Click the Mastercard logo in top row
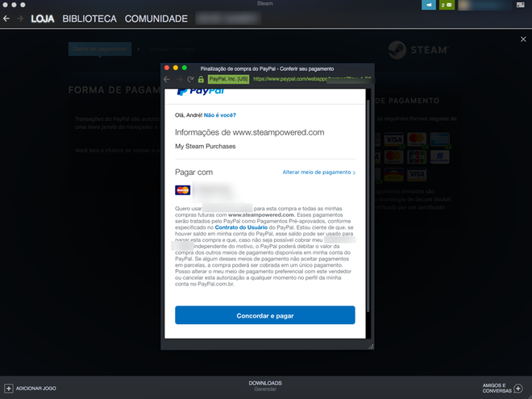The image size is (532, 399). coord(417,139)
